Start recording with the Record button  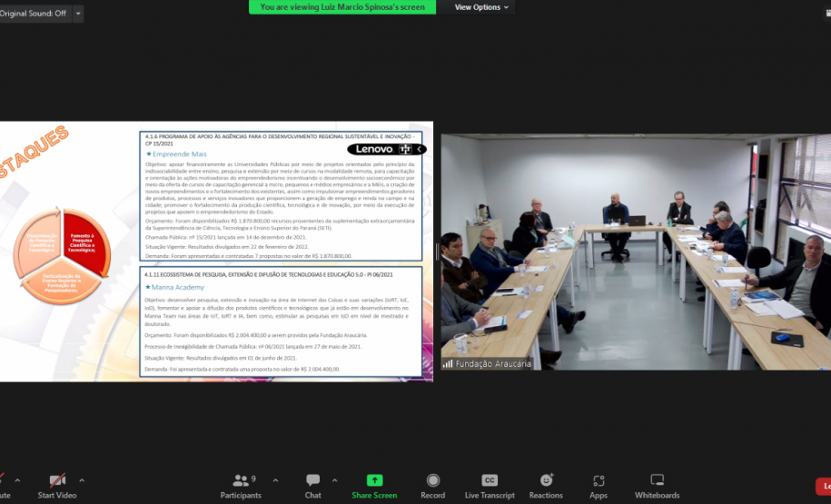pyautogui.click(x=433, y=486)
